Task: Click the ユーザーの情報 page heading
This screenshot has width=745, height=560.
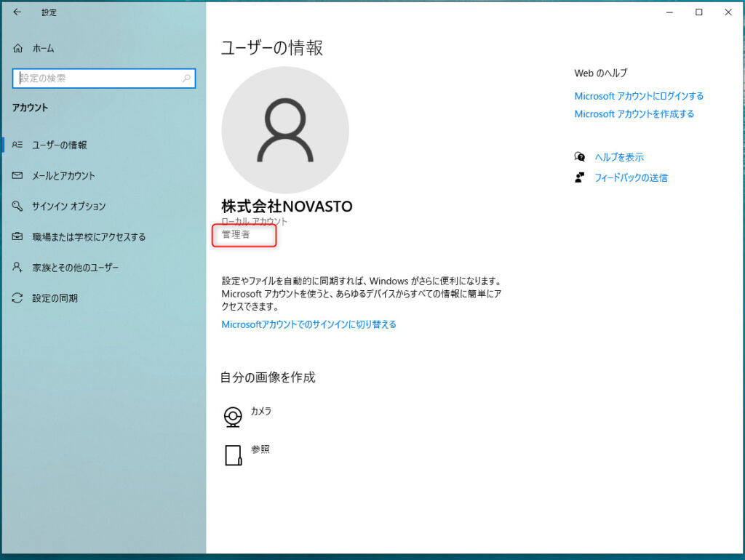Action: [x=272, y=48]
